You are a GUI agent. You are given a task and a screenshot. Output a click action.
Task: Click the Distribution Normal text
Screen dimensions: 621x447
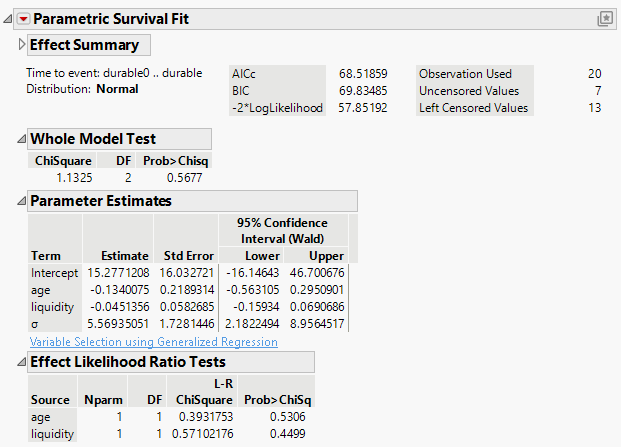pyautogui.click(x=82, y=89)
